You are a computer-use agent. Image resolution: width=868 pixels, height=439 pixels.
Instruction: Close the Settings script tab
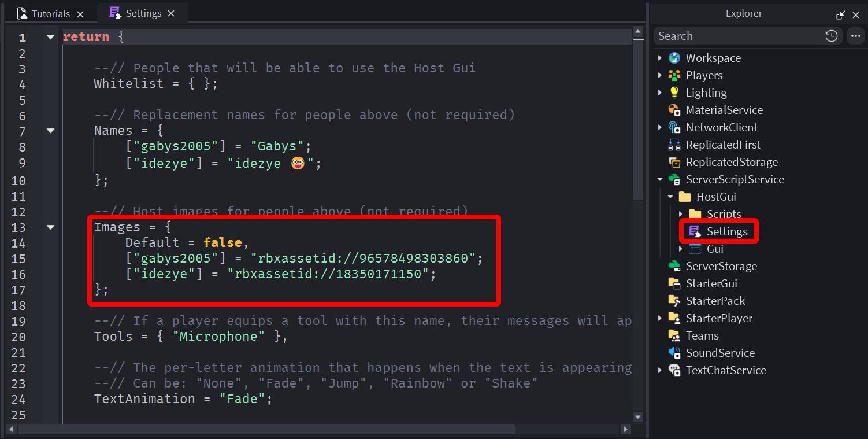(x=171, y=13)
